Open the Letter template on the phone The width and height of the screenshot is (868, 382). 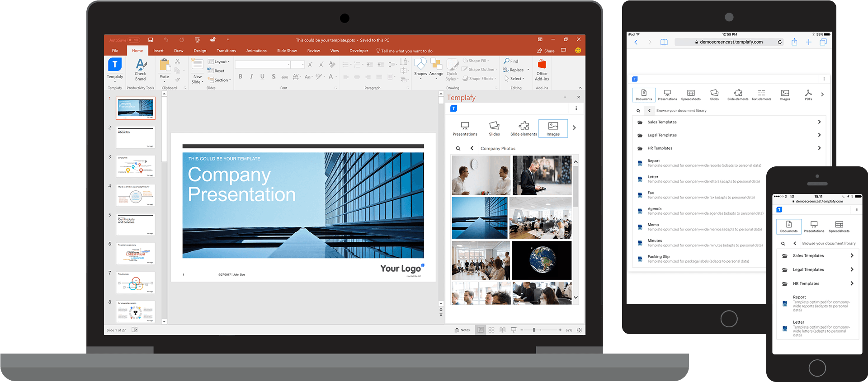click(817, 329)
